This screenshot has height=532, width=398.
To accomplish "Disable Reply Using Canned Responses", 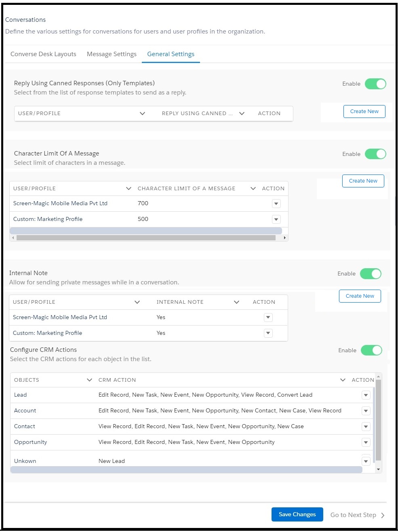I will tap(375, 84).
